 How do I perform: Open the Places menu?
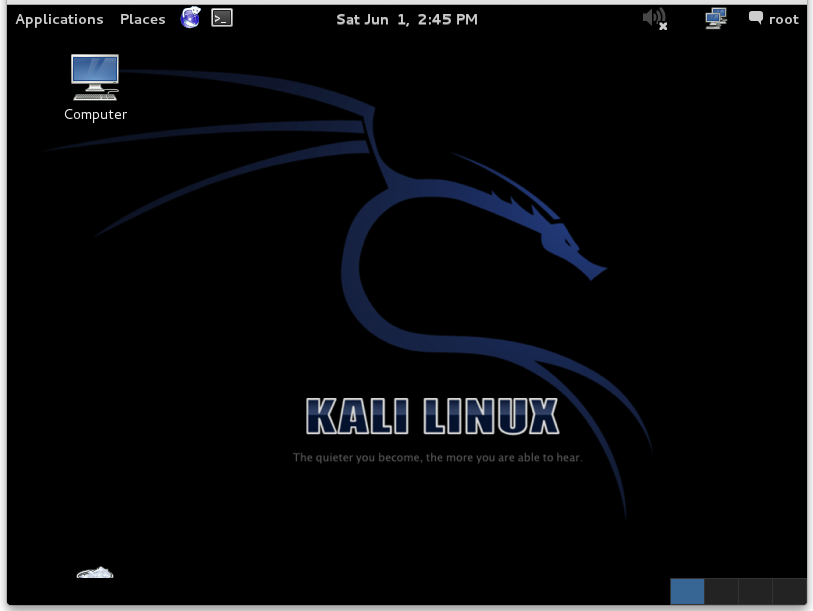(x=143, y=19)
